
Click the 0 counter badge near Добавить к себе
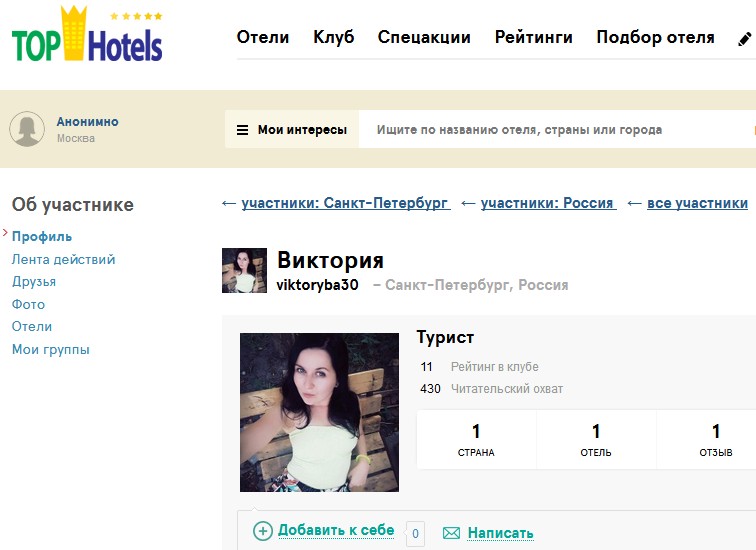click(416, 534)
